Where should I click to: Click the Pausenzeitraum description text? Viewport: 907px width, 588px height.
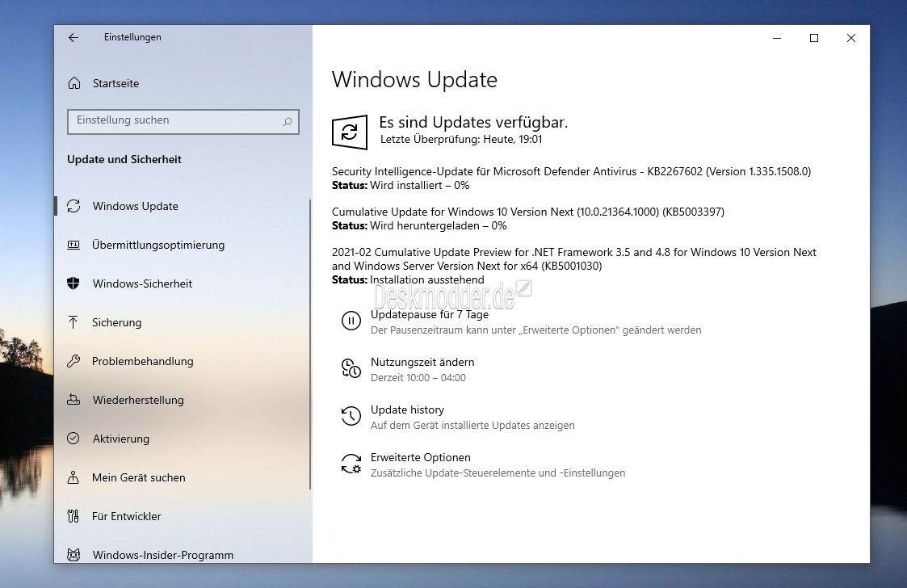coord(535,330)
